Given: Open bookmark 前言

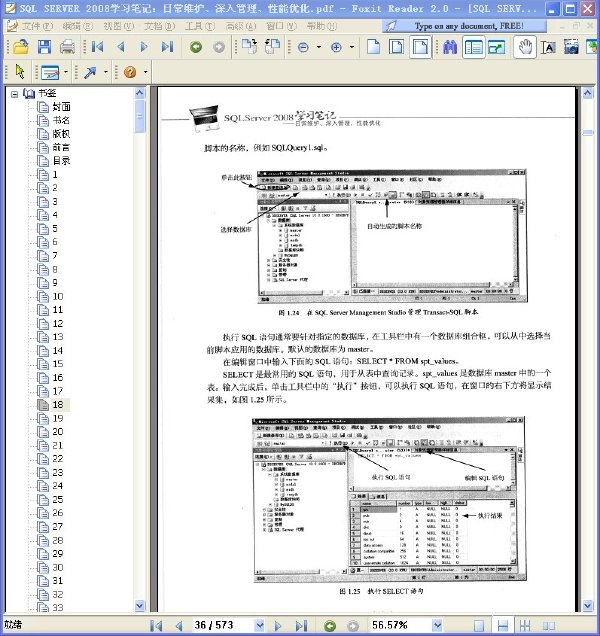Looking at the screenshot, I should coord(61,147).
